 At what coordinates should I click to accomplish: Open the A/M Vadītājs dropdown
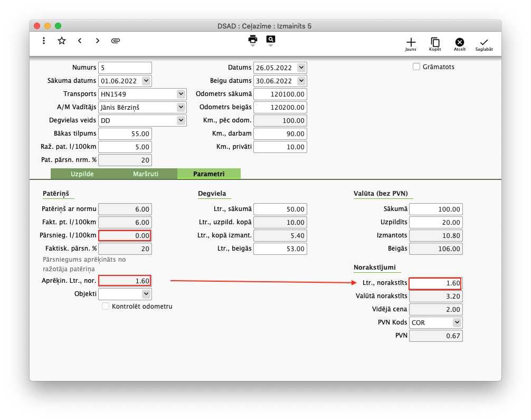[x=181, y=107]
